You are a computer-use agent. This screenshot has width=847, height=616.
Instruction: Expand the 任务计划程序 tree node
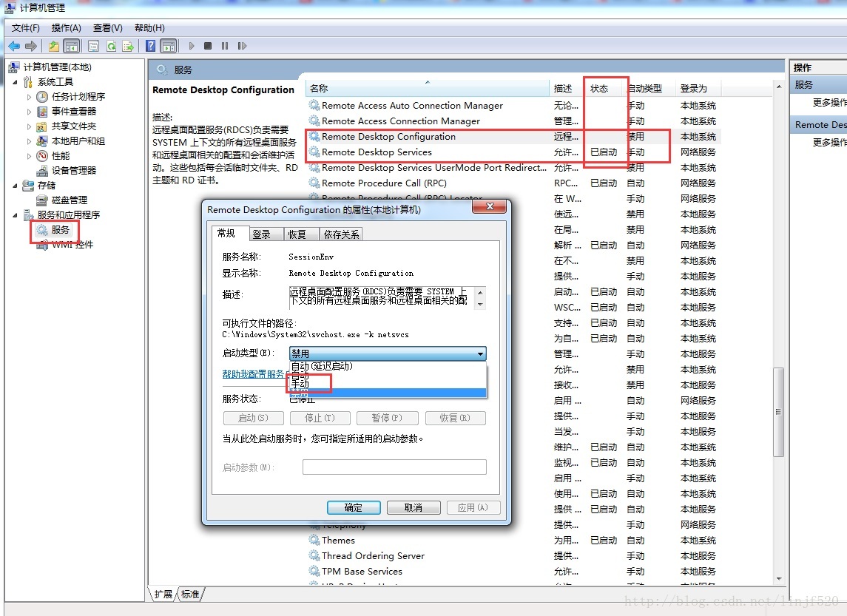29,97
